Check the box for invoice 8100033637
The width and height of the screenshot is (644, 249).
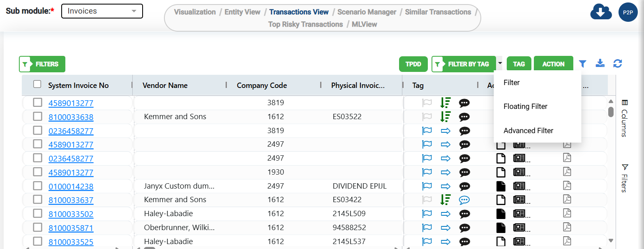pos(37,199)
